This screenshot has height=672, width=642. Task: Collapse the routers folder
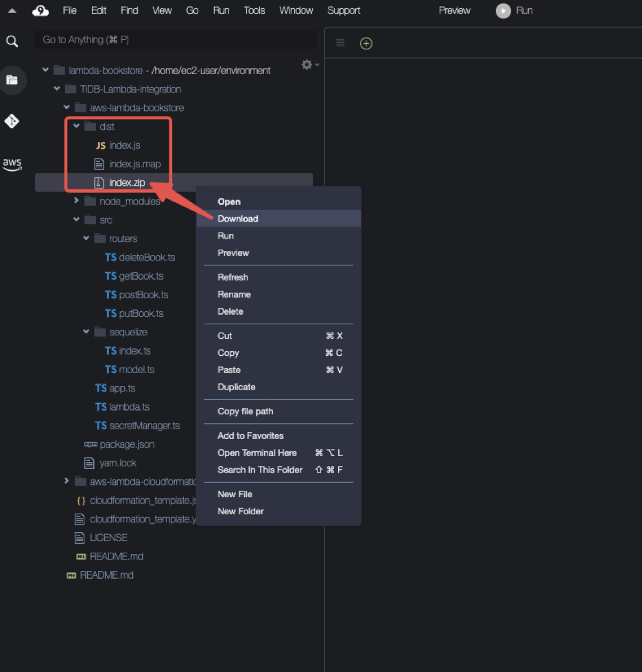click(x=86, y=238)
